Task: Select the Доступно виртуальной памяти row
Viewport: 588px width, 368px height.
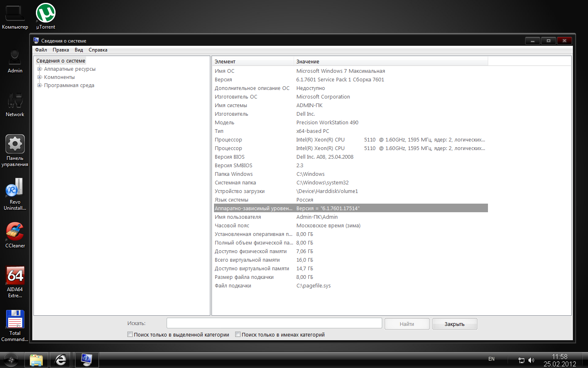Action: tap(350, 268)
